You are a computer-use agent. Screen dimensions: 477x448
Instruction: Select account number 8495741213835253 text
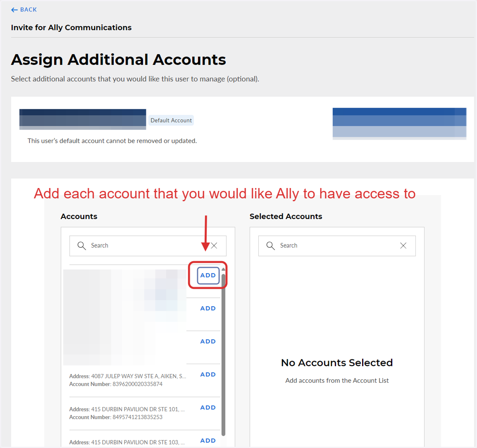click(x=138, y=417)
